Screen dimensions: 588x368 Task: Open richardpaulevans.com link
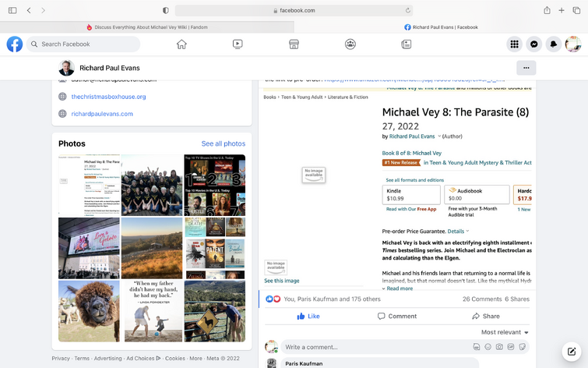[102, 114]
